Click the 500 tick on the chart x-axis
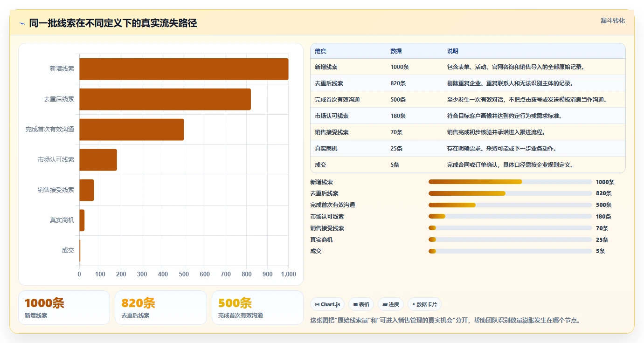The width and height of the screenshot is (644, 343). [184, 274]
